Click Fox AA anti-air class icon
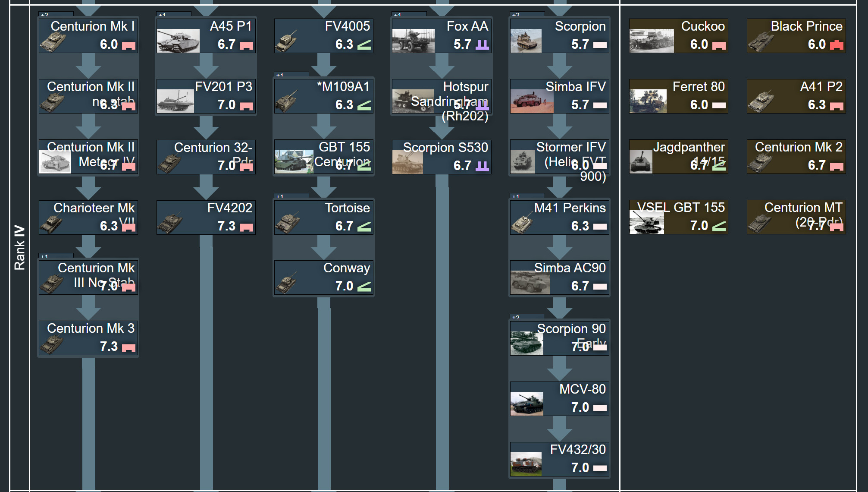Image resolution: width=868 pixels, height=492 pixels. click(482, 45)
